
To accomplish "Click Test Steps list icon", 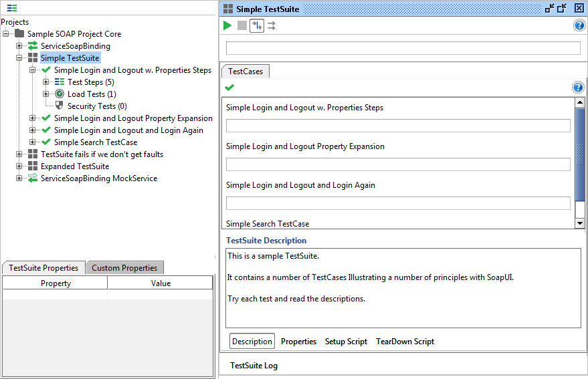I will click(60, 82).
